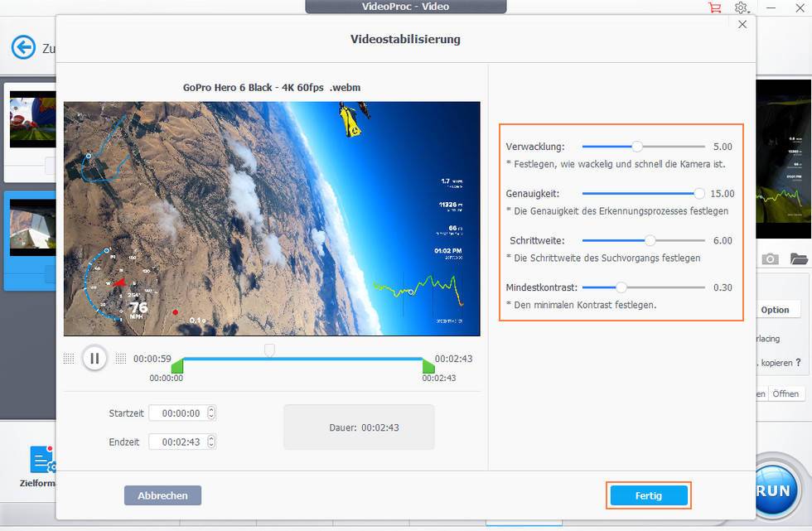Click the Genauigkeit value 15.00

point(722,194)
